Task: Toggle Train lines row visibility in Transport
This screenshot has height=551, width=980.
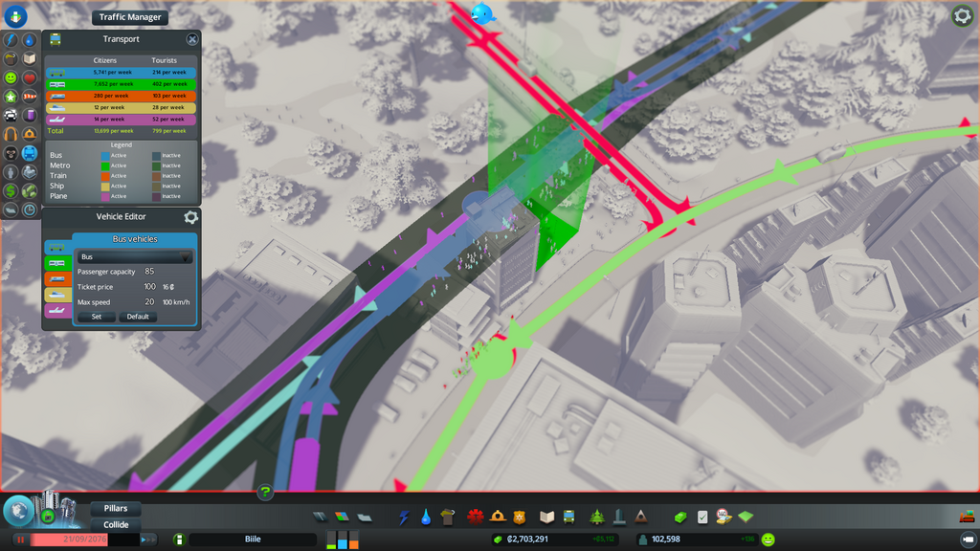Action: (x=120, y=96)
